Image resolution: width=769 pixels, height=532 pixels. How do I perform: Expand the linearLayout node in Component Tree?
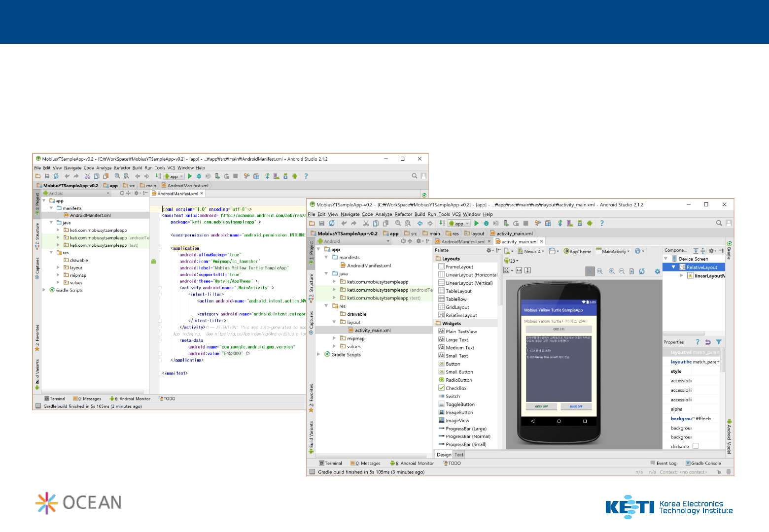681,276
